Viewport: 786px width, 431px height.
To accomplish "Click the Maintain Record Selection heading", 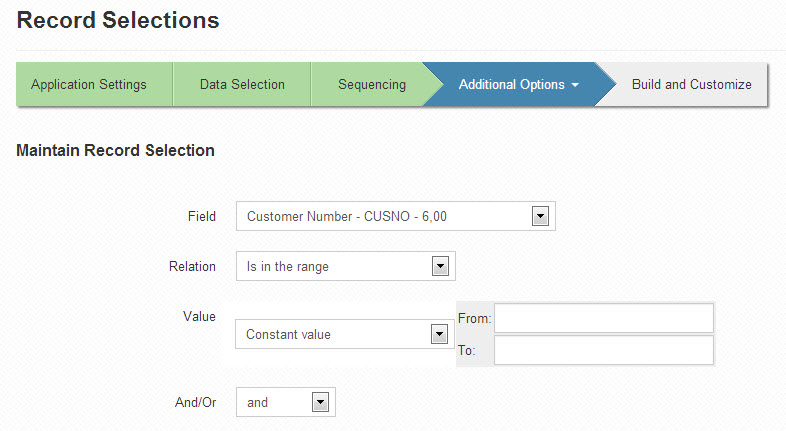I will coord(115,150).
